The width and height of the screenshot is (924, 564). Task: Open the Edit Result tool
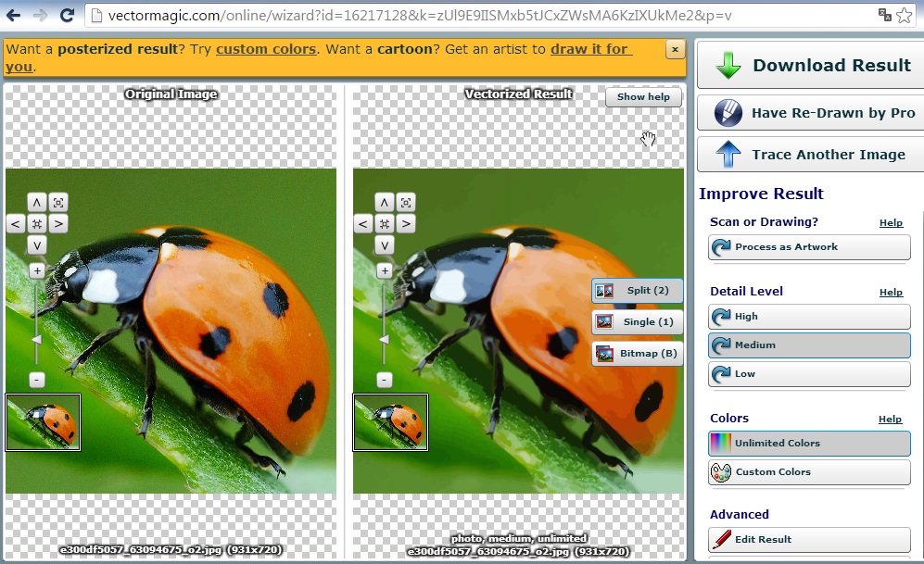tap(809, 539)
